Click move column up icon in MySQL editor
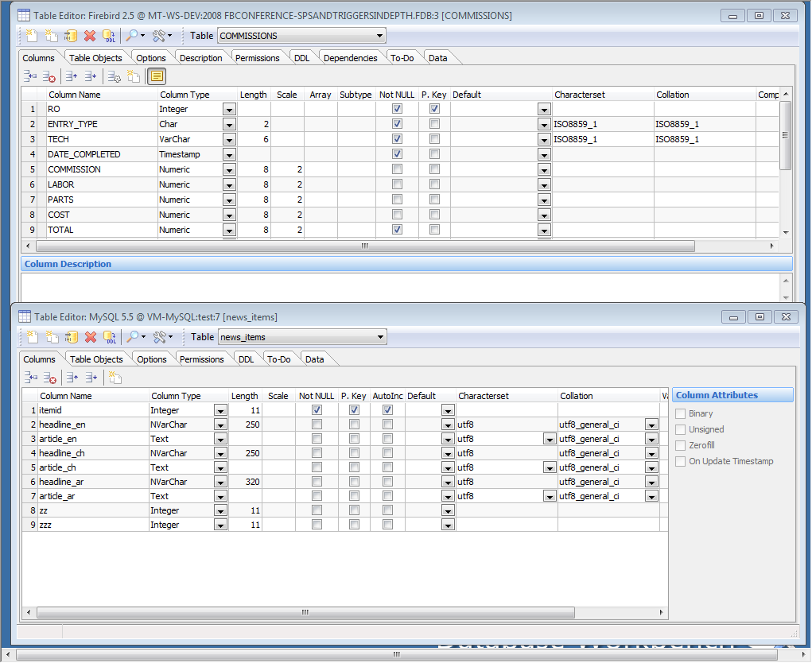This screenshot has height=663, width=812. point(72,378)
